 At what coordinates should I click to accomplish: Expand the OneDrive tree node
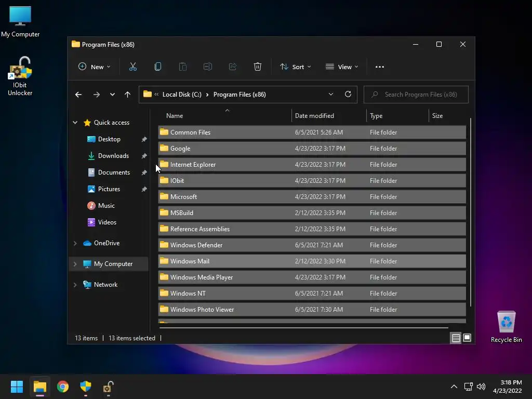pos(75,243)
